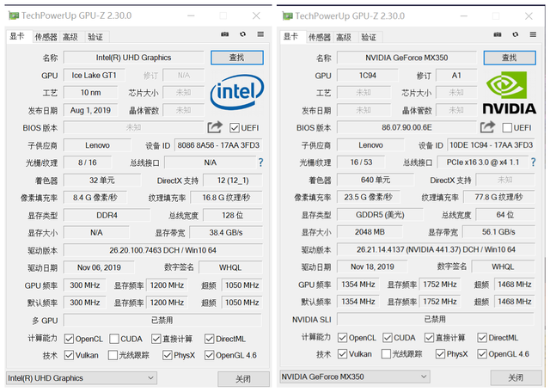The image size is (550, 392).
Task: Toggle the 光线跟踪 checkbox in the Intel window
Action: [113, 355]
